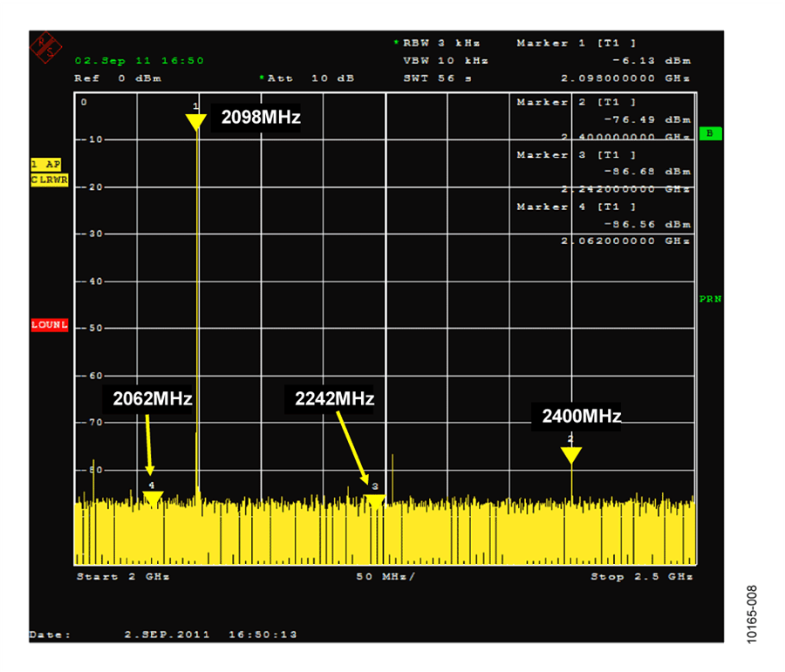Select the marker 1 triangle at the peak
Screen dimensions: 785x672
pyautogui.click(x=196, y=121)
